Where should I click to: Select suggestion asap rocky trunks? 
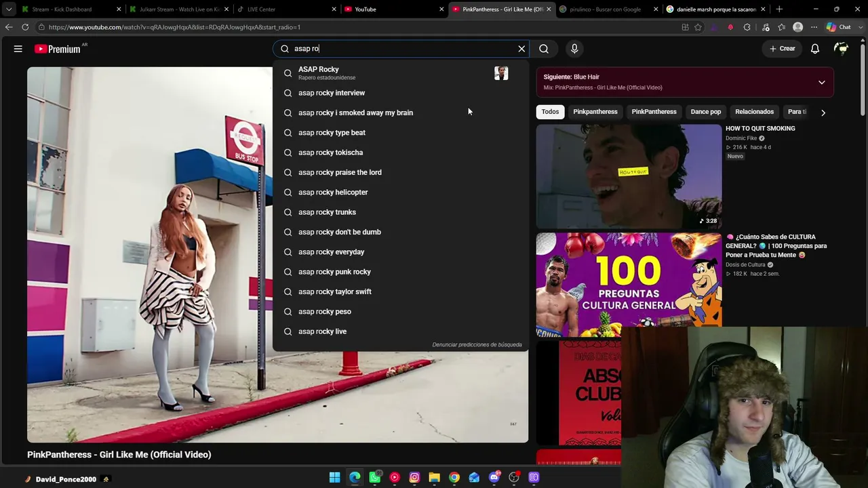(x=400, y=212)
